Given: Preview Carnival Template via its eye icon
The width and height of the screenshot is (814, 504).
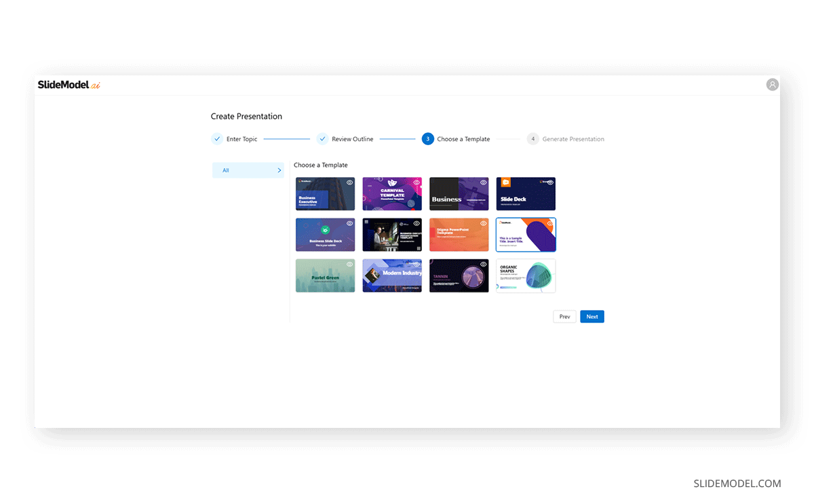Looking at the screenshot, I should click(416, 182).
